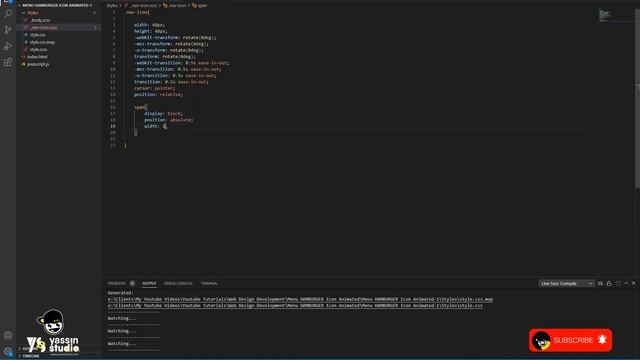This screenshot has width=640, height=360.
Task: Open the Accounts menu icon
Action: 8,336
